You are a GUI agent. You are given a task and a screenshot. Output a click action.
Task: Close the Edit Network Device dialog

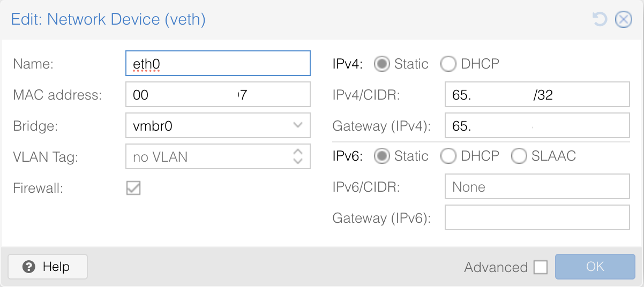(623, 20)
